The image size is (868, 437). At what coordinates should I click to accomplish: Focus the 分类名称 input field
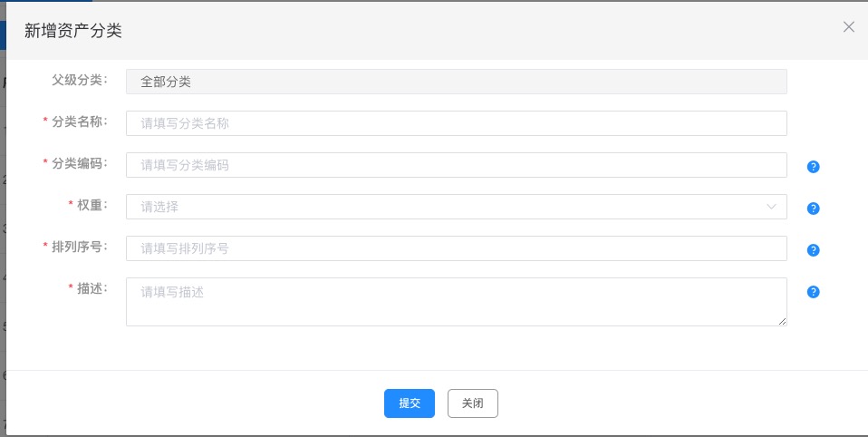coord(456,123)
